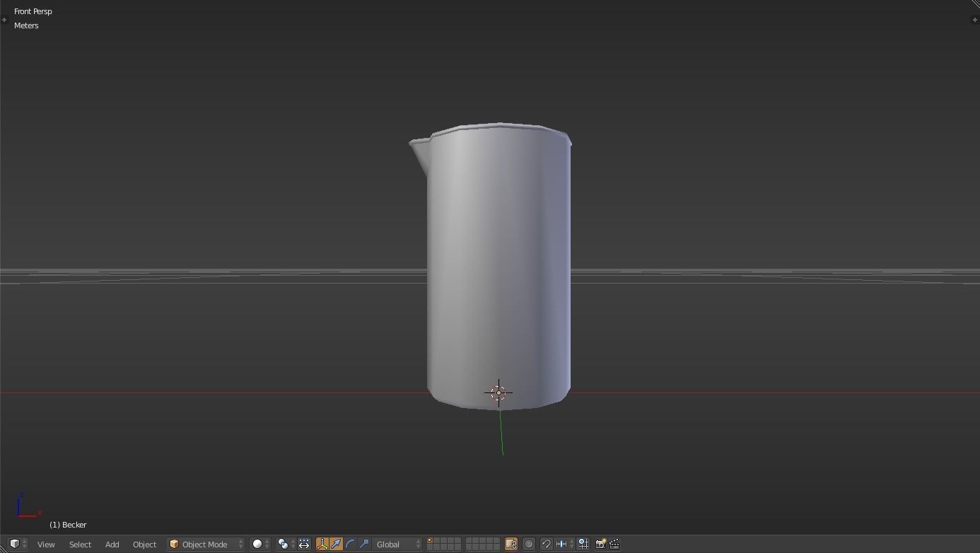Screen dimensions: 980x553
Task: Toggle snap during transform (magnet)
Action: (x=546, y=544)
